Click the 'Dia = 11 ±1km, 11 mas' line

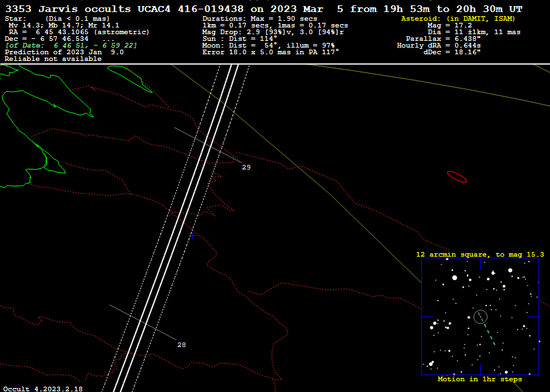(x=474, y=32)
